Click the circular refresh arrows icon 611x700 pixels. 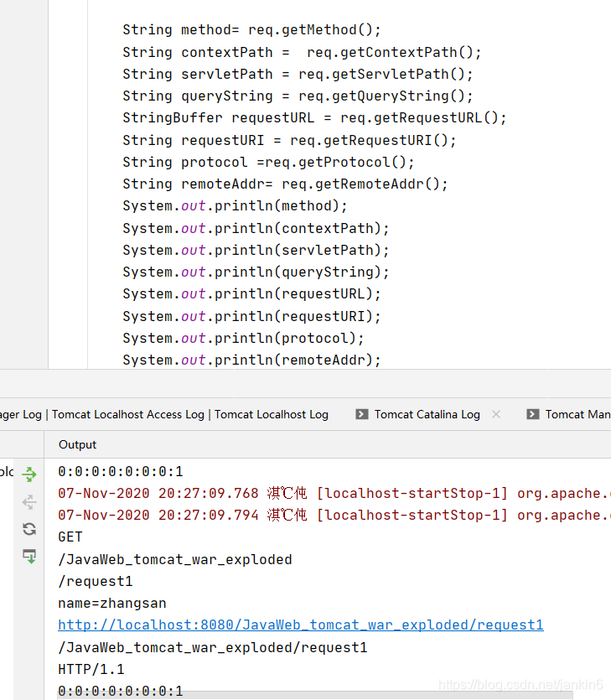click(29, 529)
